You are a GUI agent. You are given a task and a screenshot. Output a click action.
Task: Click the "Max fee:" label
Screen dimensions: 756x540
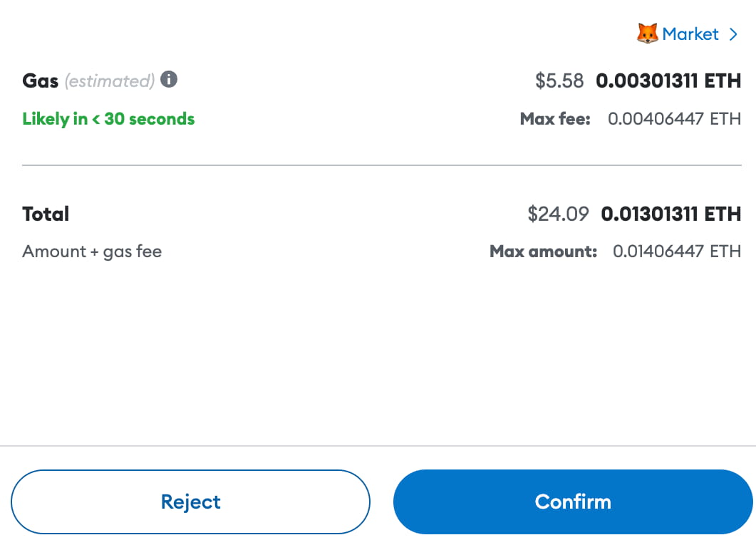click(555, 119)
